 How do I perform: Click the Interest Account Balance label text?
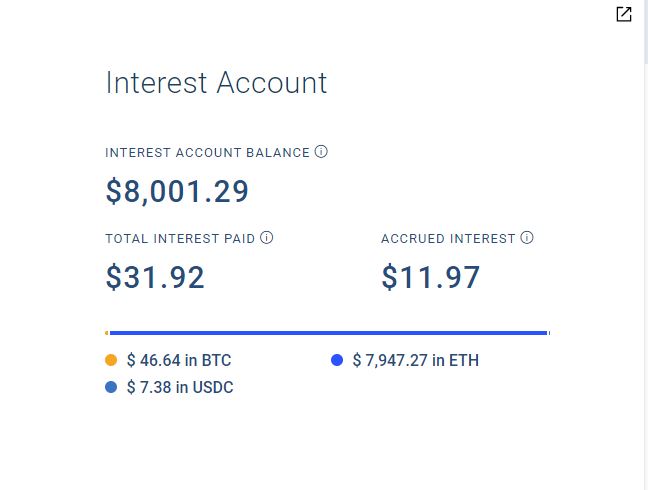pos(207,153)
